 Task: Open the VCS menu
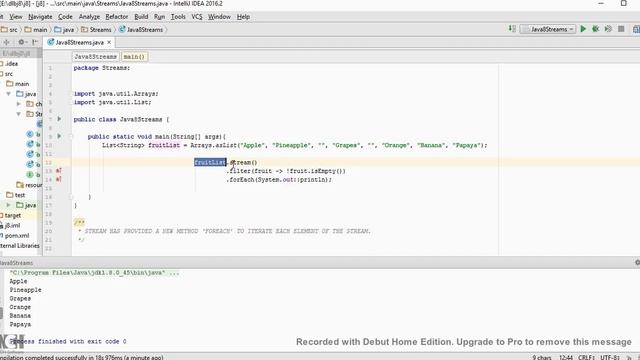(197, 17)
